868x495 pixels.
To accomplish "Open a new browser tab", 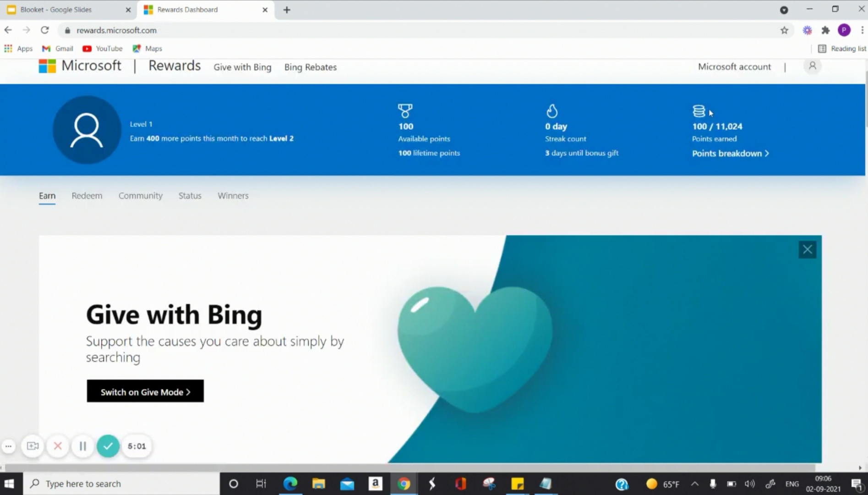I will coord(287,10).
